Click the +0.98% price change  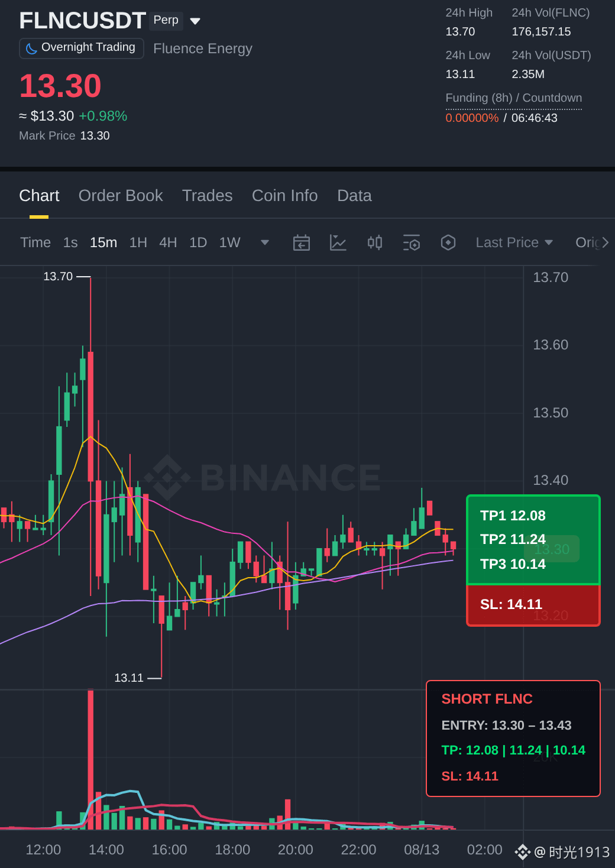[103, 116]
